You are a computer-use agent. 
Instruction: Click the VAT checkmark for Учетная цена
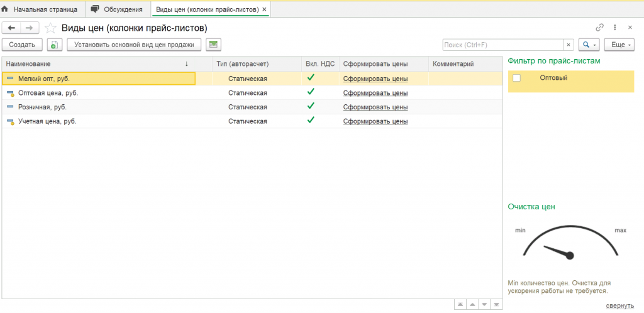click(x=311, y=120)
